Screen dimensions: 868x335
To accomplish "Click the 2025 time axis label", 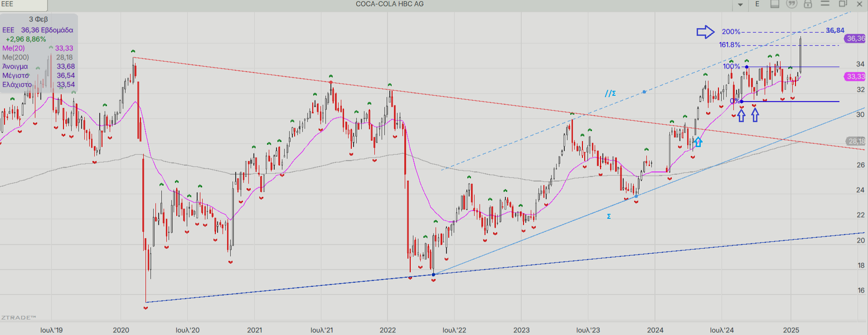I will pyautogui.click(x=791, y=330).
